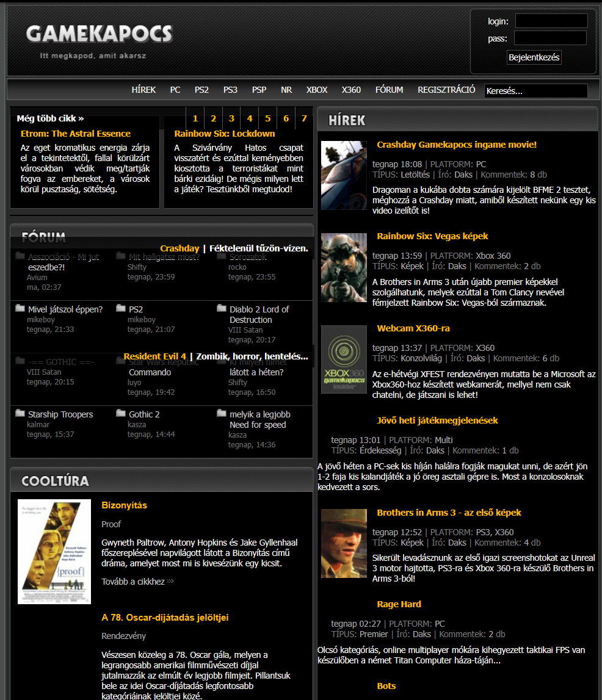
Task: Open Brothers in Arms 3 - az első képek
Action: tap(449, 513)
